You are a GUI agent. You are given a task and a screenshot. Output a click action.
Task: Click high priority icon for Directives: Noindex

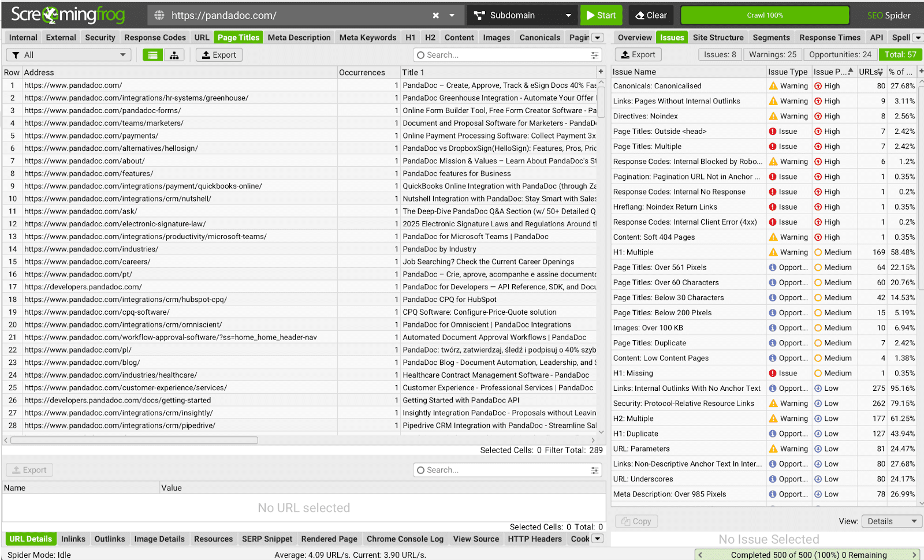coord(818,116)
